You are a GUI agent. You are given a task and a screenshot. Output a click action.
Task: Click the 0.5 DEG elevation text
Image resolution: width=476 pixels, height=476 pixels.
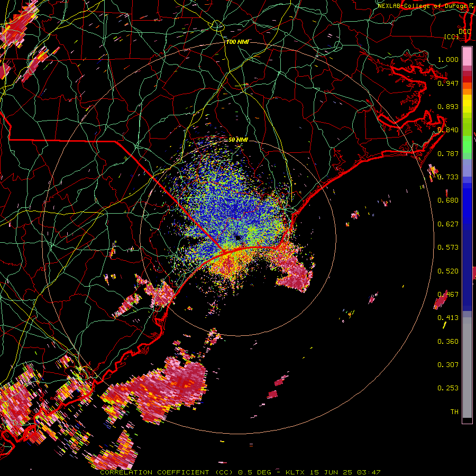254,472
